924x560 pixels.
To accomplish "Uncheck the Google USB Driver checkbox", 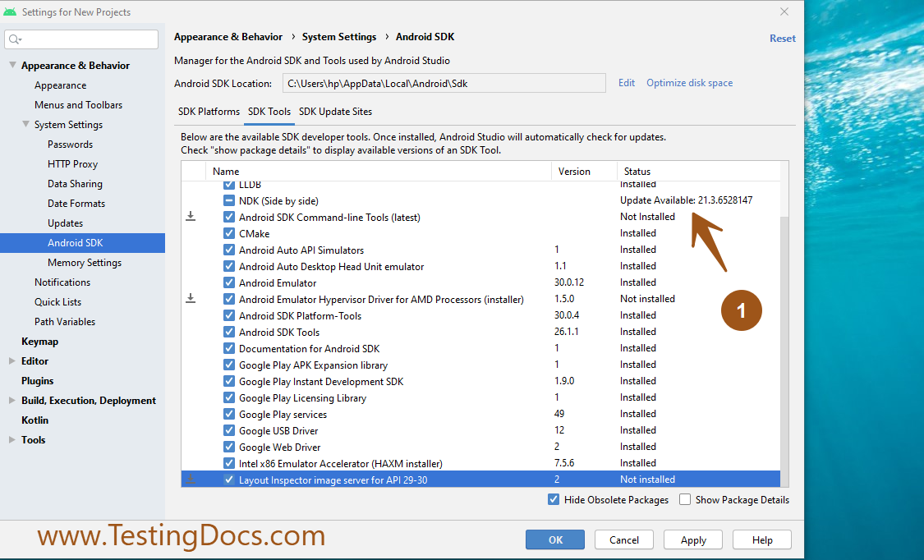I will [x=229, y=430].
